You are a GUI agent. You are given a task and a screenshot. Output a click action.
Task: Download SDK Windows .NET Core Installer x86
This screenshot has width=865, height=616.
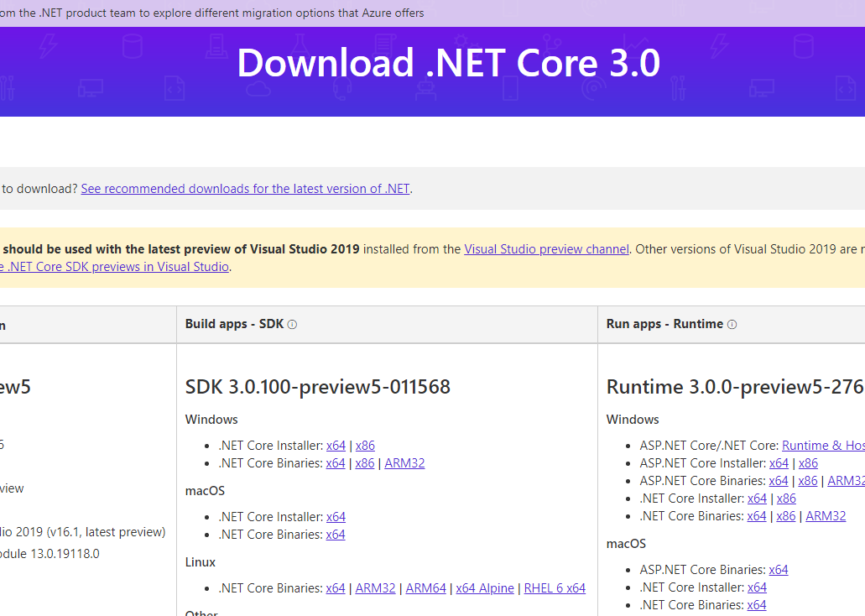coord(365,446)
